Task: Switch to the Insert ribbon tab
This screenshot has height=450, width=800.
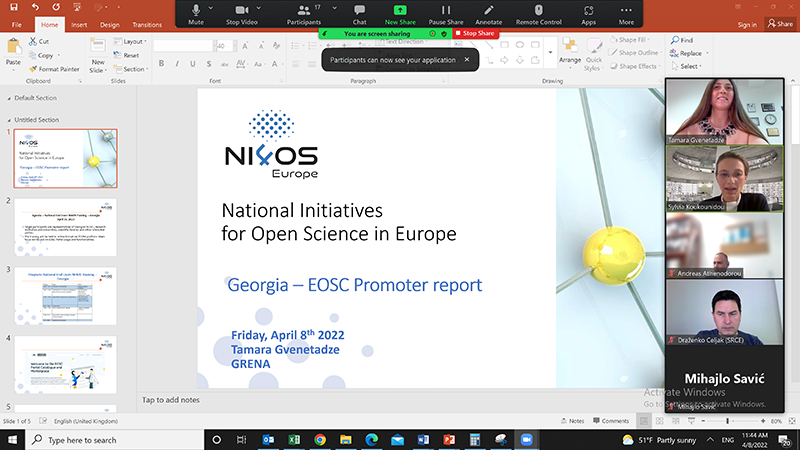Action: click(79, 24)
